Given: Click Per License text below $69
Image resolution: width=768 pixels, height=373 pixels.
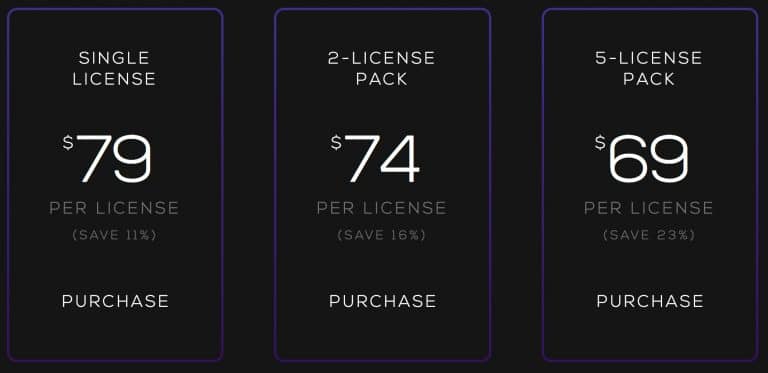Looking at the screenshot, I should tap(649, 208).
